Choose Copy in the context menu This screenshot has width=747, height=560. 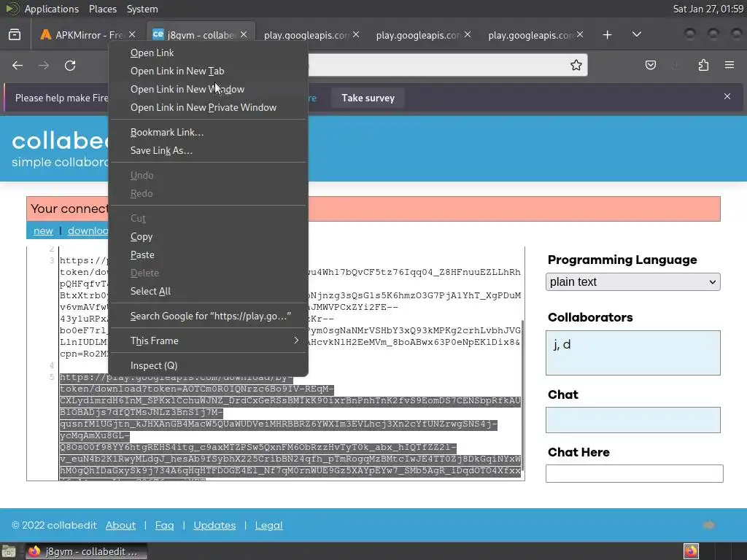209,237
